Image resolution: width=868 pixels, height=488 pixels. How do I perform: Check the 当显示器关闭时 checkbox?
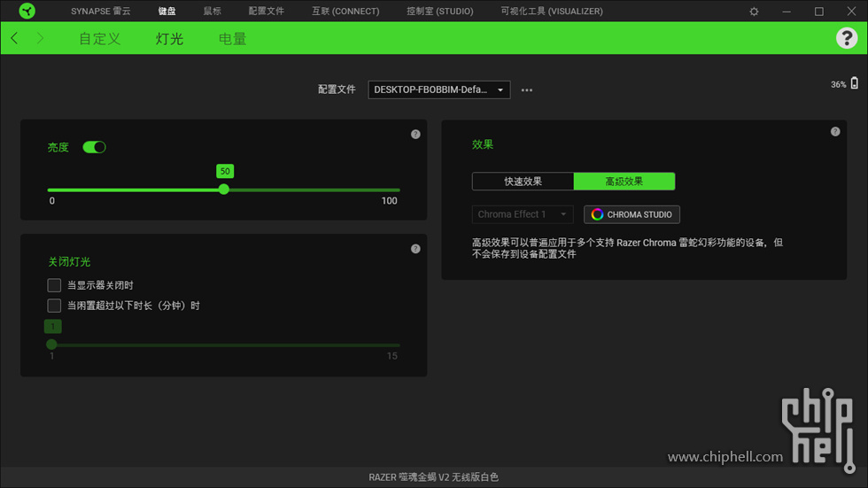[x=54, y=285]
